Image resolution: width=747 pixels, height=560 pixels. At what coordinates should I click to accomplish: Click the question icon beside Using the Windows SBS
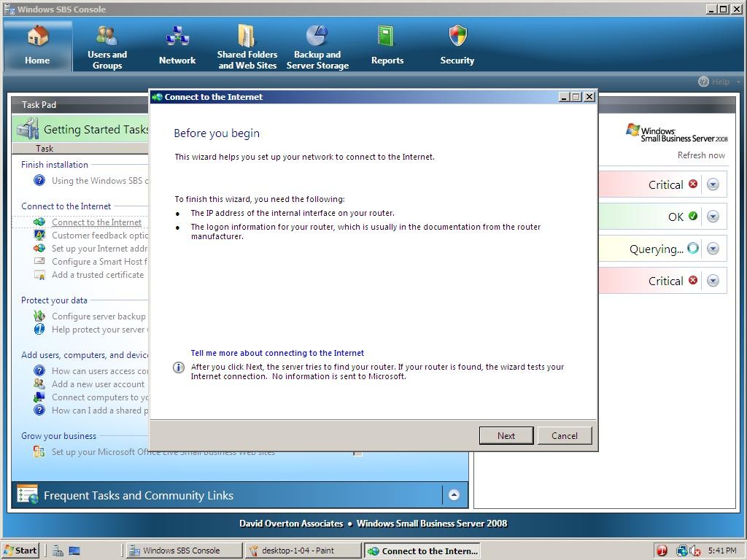tap(39, 181)
